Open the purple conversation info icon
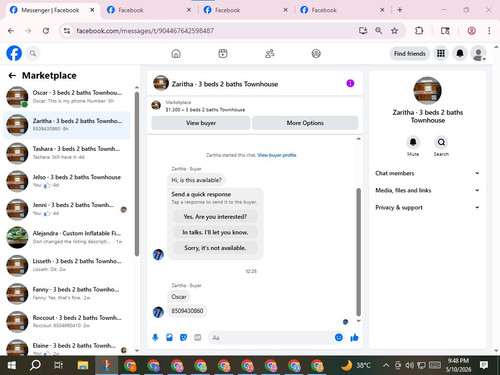500x375 pixels. 350,83
